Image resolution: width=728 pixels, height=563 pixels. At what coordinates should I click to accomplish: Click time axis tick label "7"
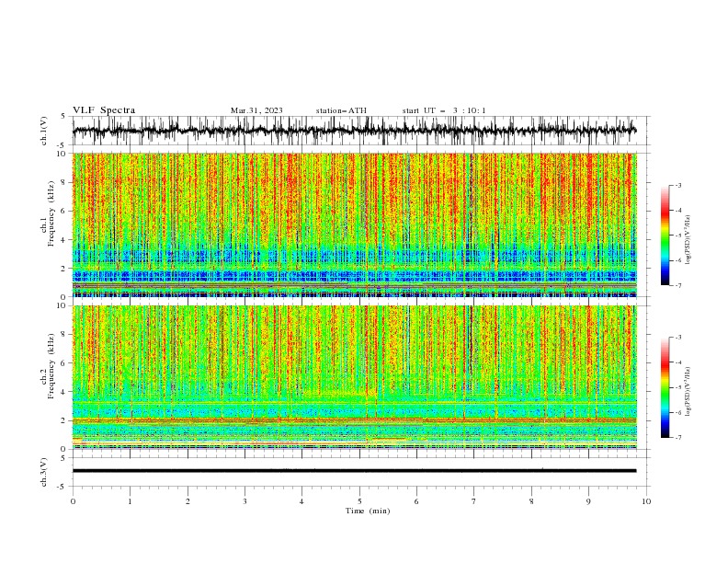(x=474, y=501)
